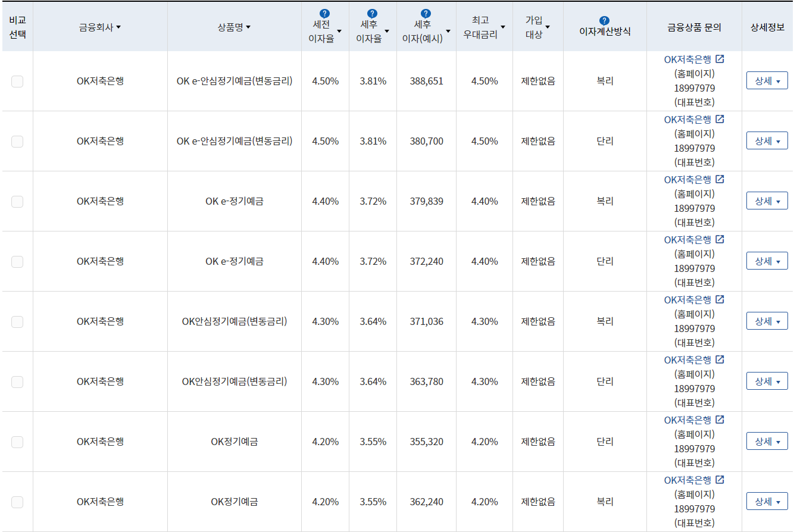The height and width of the screenshot is (532, 797).
Task: Tick compare checkbox for the 372,240 interest row
Action: (17, 262)
